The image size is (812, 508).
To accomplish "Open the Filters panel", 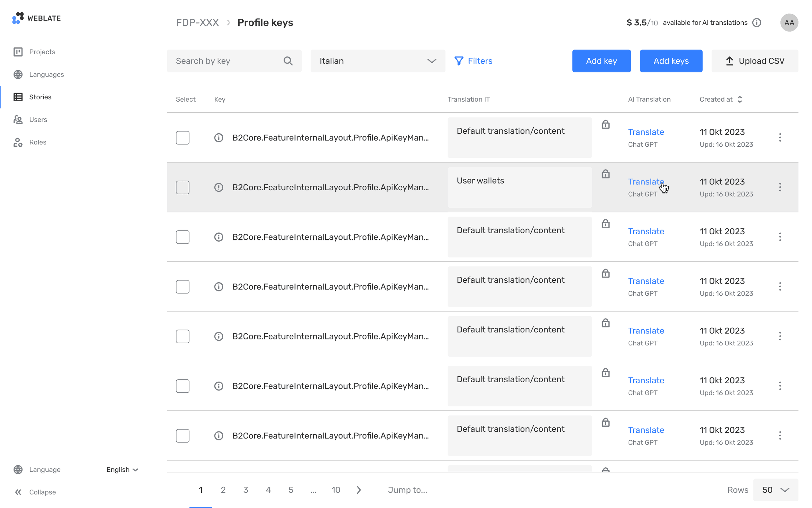I will coord(474,61).
